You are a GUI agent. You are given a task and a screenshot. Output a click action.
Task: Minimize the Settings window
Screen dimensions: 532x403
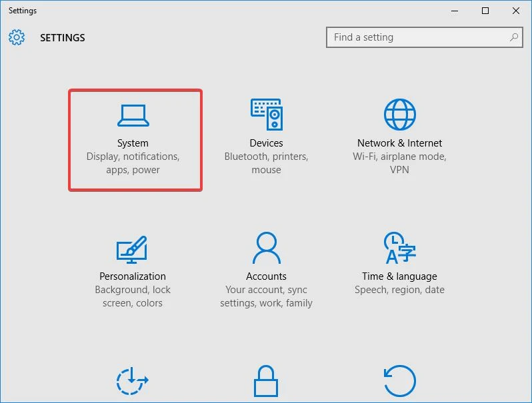455,11
